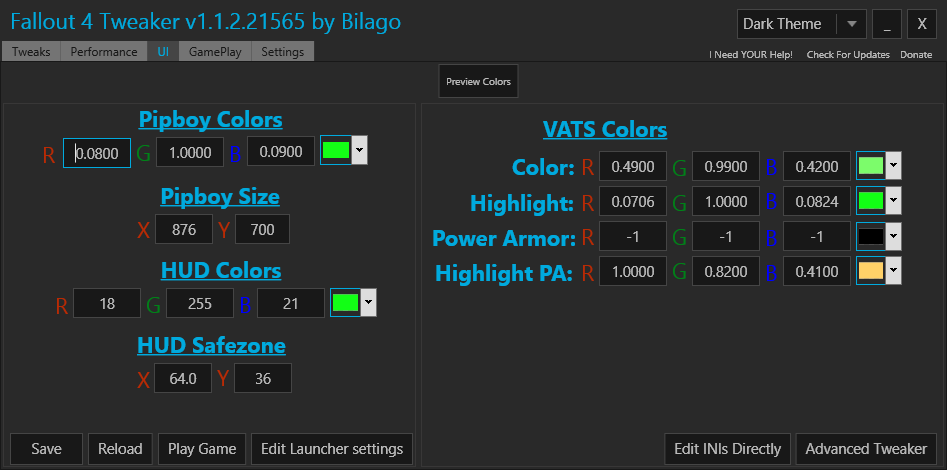Open Edit INIs Directly

tap(728, 449)
